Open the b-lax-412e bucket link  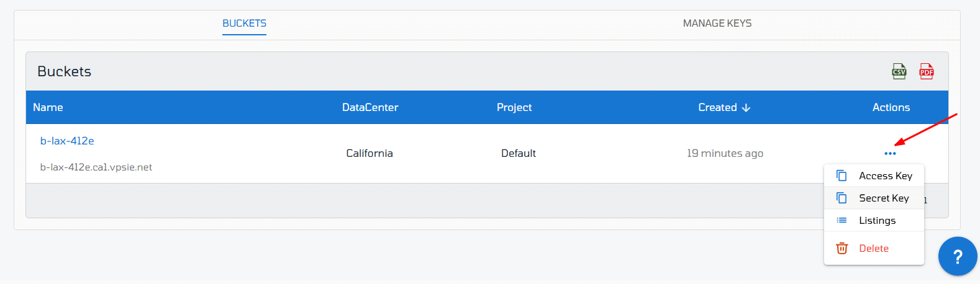point(67,141)
